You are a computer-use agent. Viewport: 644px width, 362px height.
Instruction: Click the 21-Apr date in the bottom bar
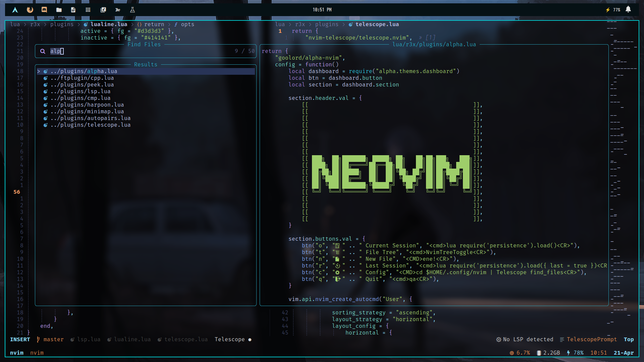625,353
